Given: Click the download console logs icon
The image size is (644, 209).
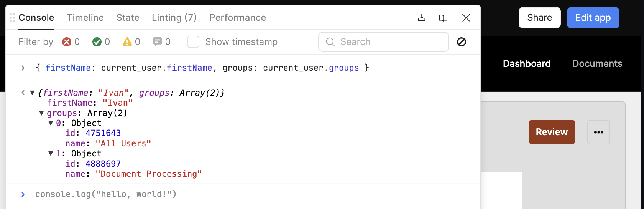Looking at the screenshot, I should [422, 18].
